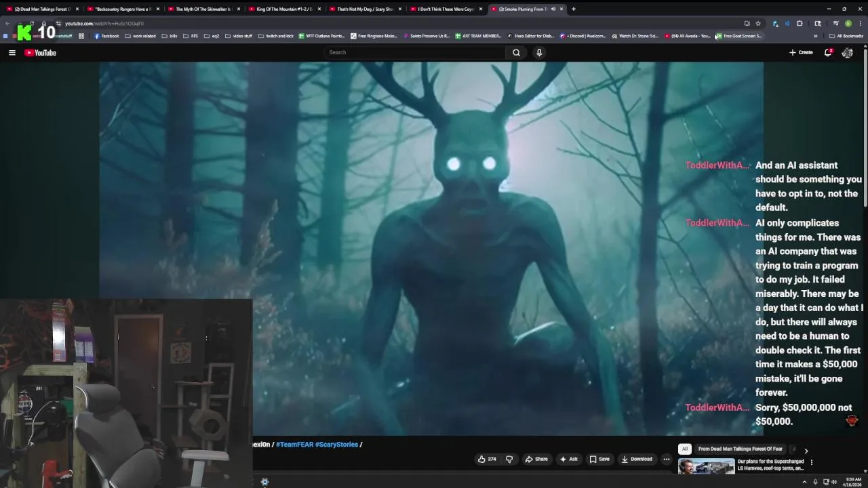Select the 'All' filter chip

[x=685, y=449]
